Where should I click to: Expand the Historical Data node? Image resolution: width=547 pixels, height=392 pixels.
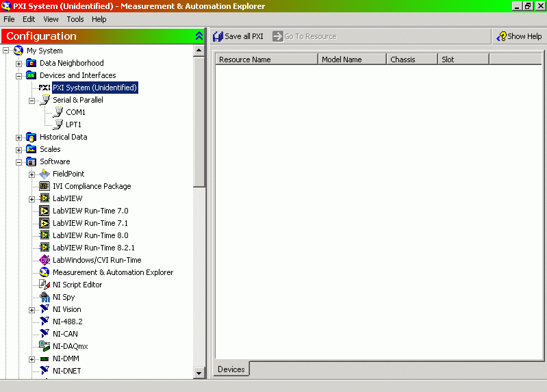19,138
